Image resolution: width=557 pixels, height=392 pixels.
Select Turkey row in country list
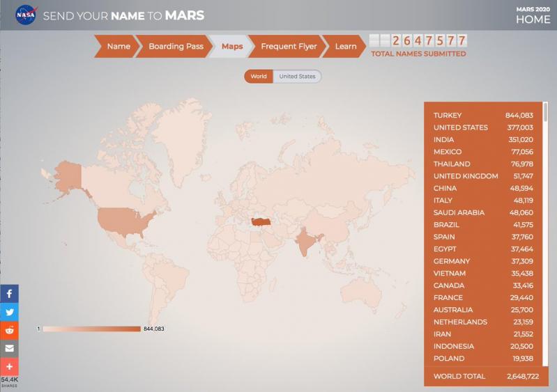(x=483, y=116)
